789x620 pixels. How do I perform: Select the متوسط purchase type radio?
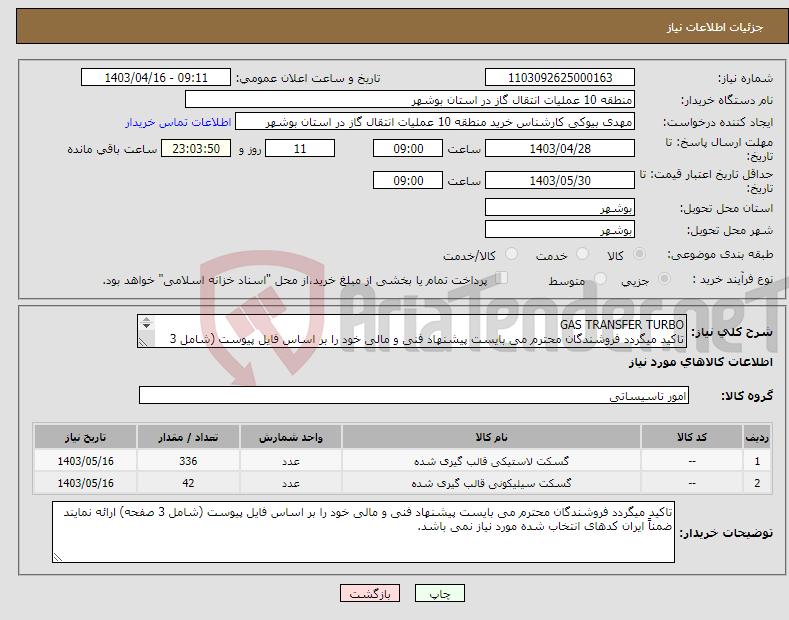coord(600,278)
